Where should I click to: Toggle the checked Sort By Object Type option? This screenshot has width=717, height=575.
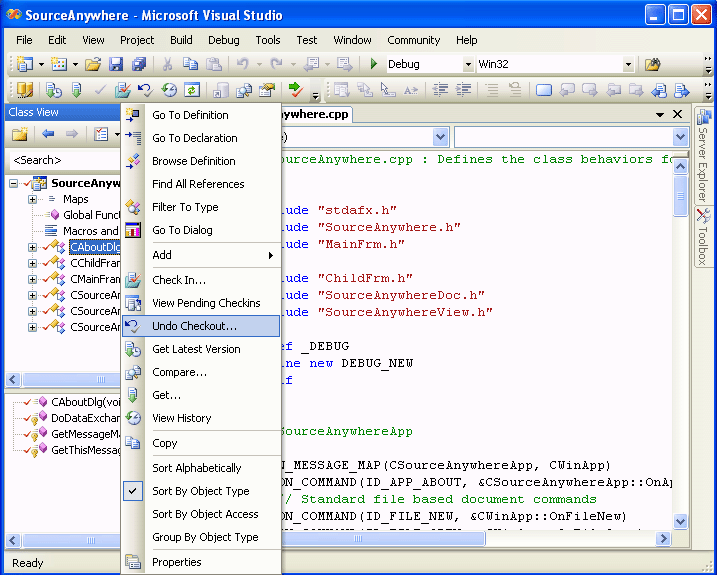click(x=200, y=491)
